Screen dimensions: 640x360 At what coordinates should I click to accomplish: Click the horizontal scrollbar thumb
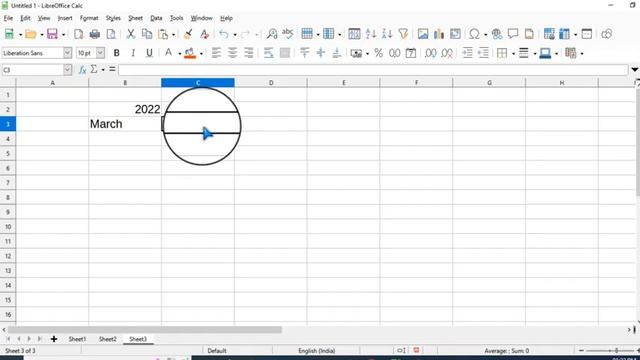144,329
